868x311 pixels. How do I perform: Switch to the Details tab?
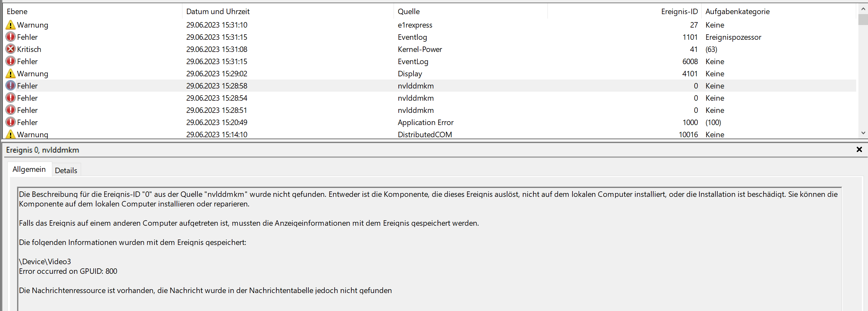(x=66, y=170)
